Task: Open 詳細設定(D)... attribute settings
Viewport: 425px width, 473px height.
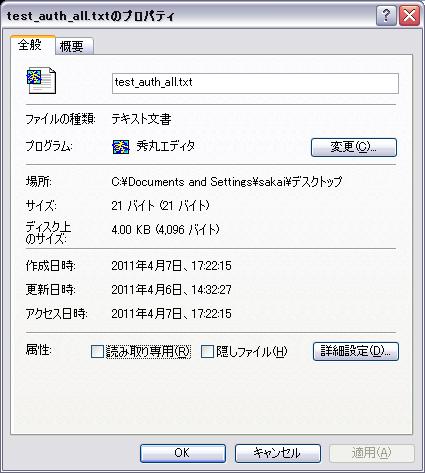Action: (356, 351)
